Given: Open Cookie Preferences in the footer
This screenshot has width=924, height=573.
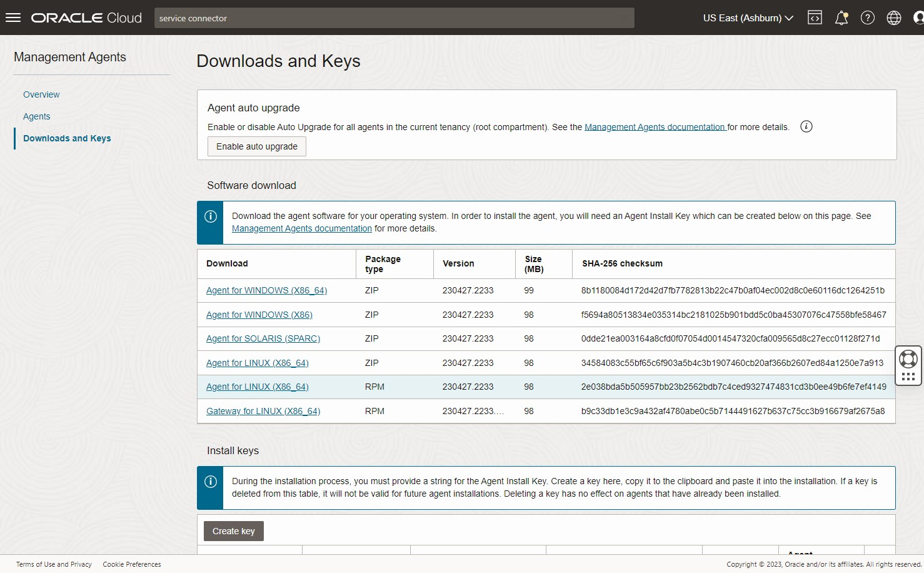Looking at the screenshot, I should pyautogui.click(x=132, y=564).
